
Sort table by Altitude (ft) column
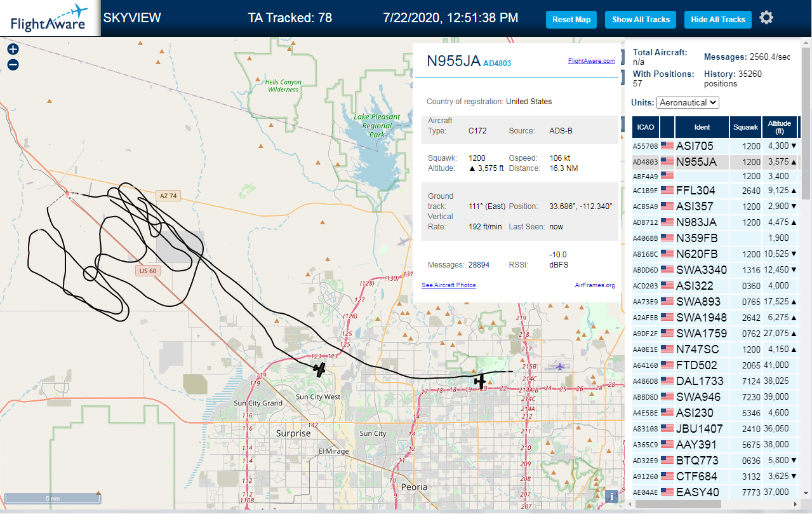[780, 127]
